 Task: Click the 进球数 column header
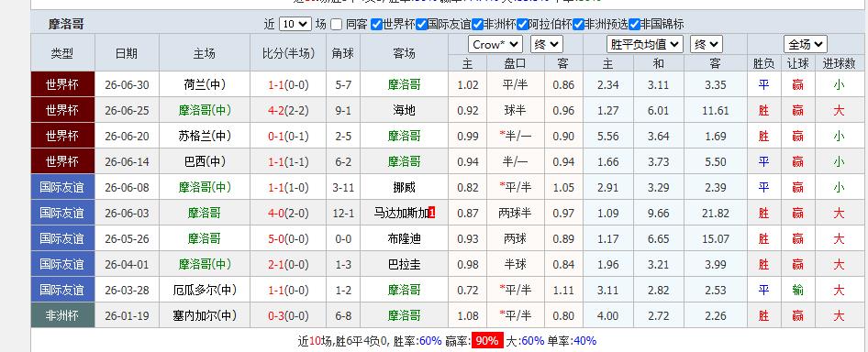[839, 63]
